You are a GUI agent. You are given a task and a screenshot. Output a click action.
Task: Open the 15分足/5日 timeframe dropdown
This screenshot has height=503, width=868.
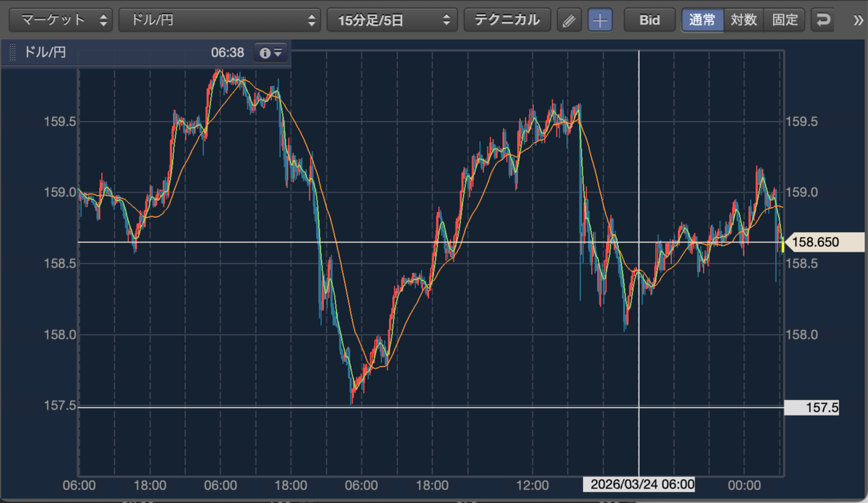click(392, 20)
